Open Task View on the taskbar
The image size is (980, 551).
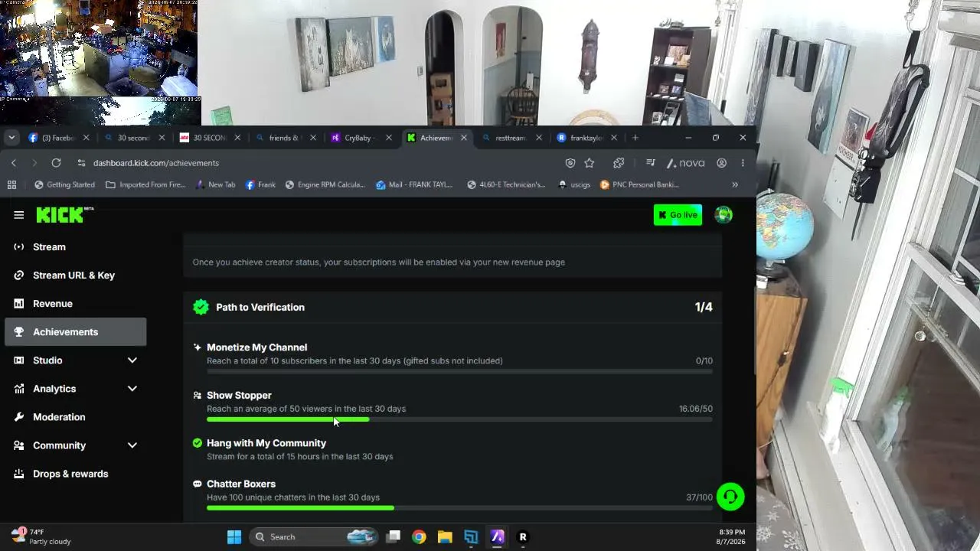pyautogui.click(x=393, y=537)
